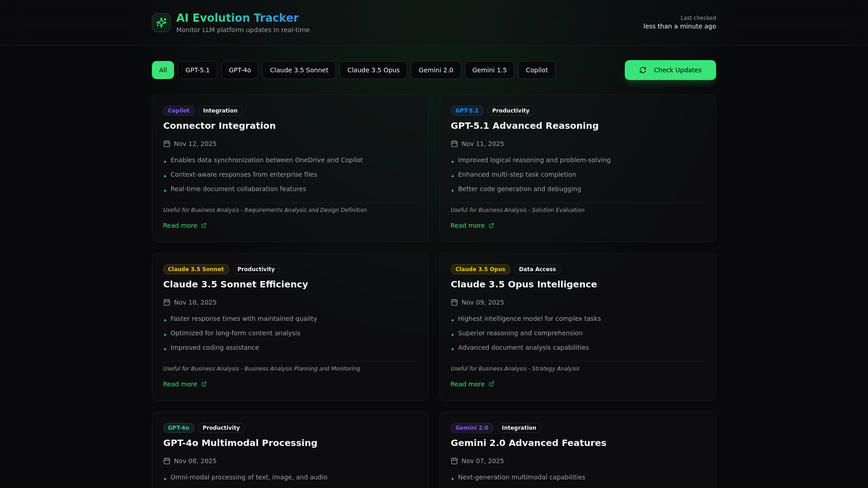Click the Claude 3.5 Opus yellow card badge
The width and height of the screenshot is (868, 488).
click(x=480, y=269)
